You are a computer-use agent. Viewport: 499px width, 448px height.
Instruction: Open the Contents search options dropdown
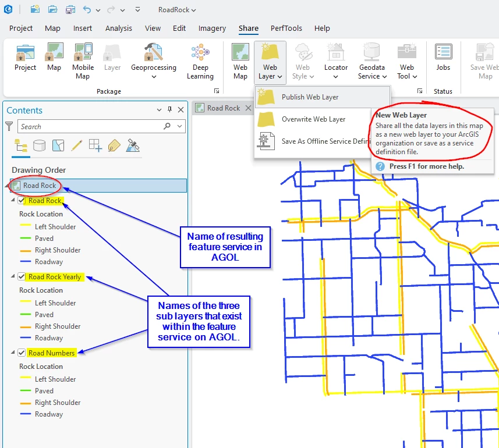pos(180,126)
